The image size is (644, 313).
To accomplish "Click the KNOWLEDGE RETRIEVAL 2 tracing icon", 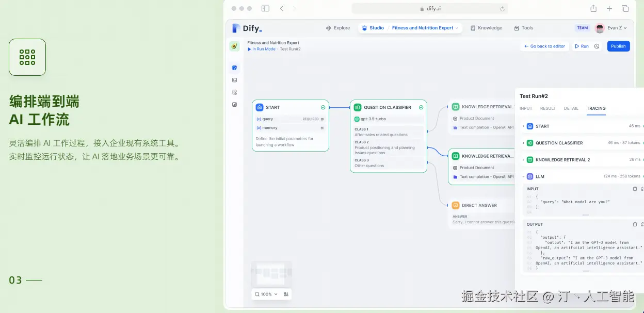I will click(x=530, y=160).
